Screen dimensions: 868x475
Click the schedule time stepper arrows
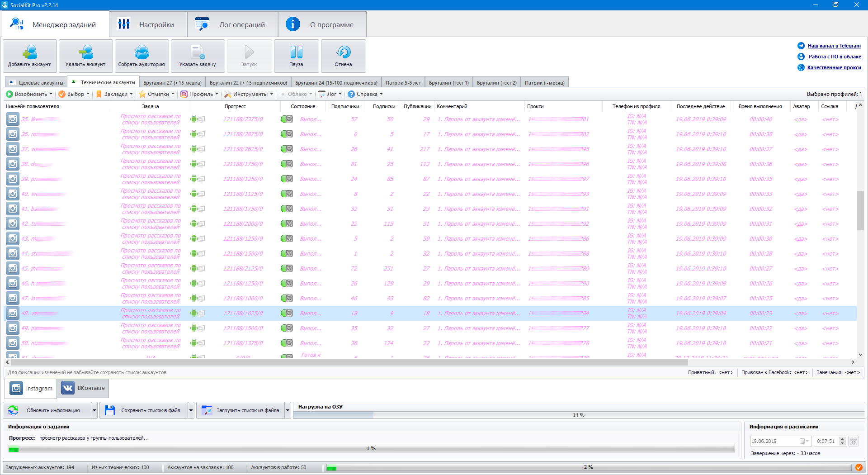coord(842,441)
